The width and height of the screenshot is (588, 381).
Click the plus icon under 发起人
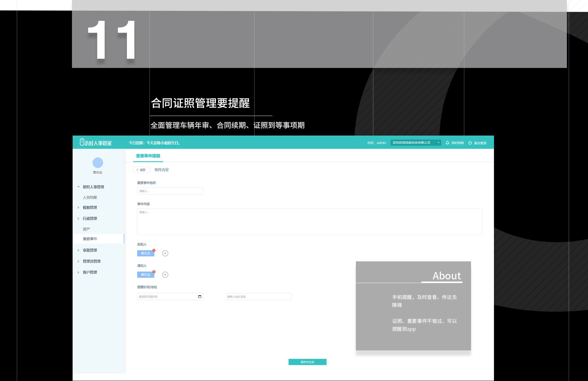click(165, 253)
